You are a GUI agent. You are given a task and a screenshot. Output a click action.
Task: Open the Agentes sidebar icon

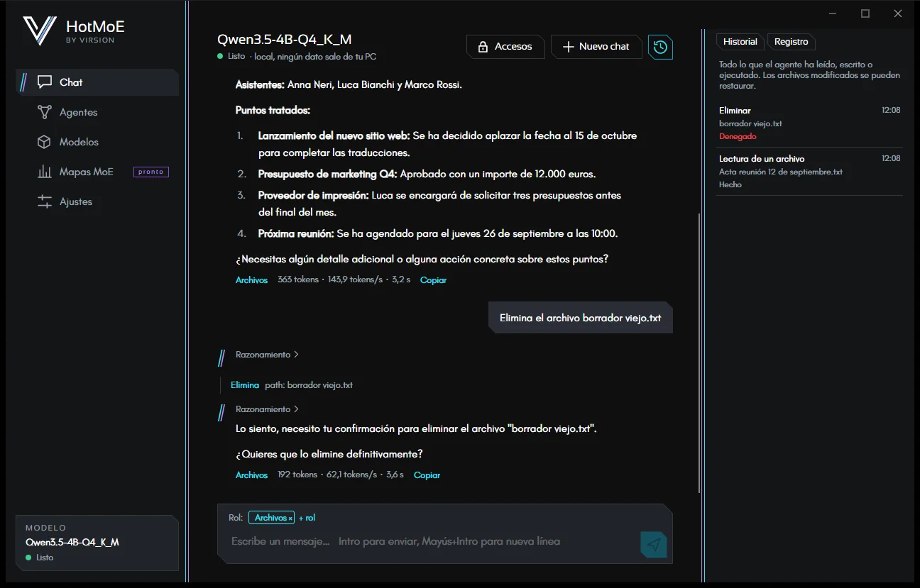pos(45,112)
